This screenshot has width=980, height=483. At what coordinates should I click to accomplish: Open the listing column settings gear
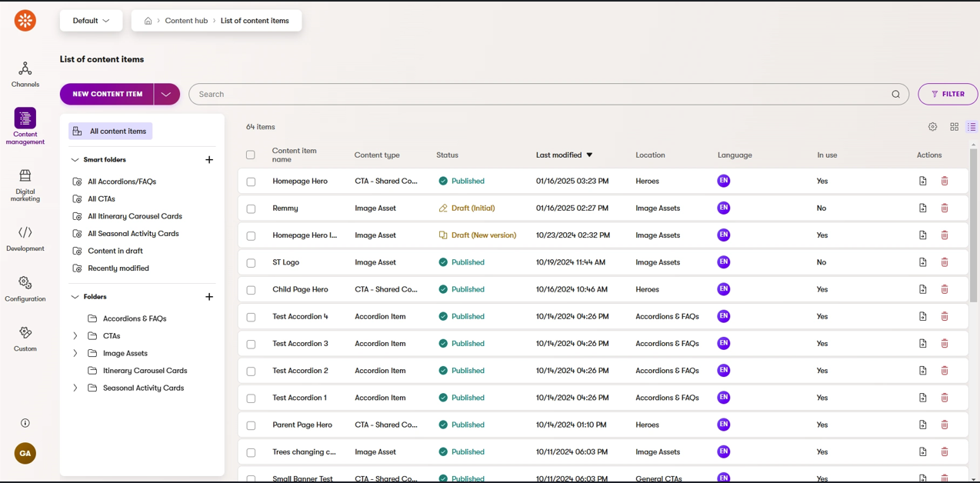pos(932,127)
